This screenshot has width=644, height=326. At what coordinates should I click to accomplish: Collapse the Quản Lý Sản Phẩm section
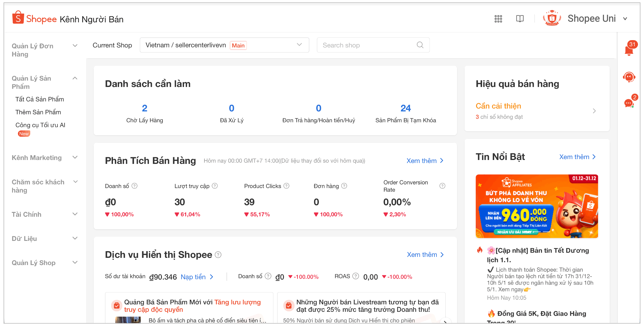[75, 78]
